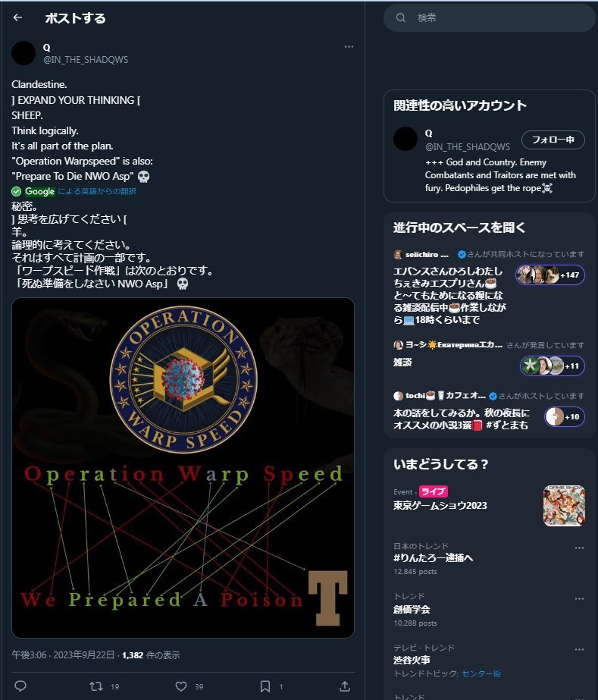The height and width of the screenshot is (700, 598).
Task: Open options for 創価学会 trend
Action: click(579, 598)
